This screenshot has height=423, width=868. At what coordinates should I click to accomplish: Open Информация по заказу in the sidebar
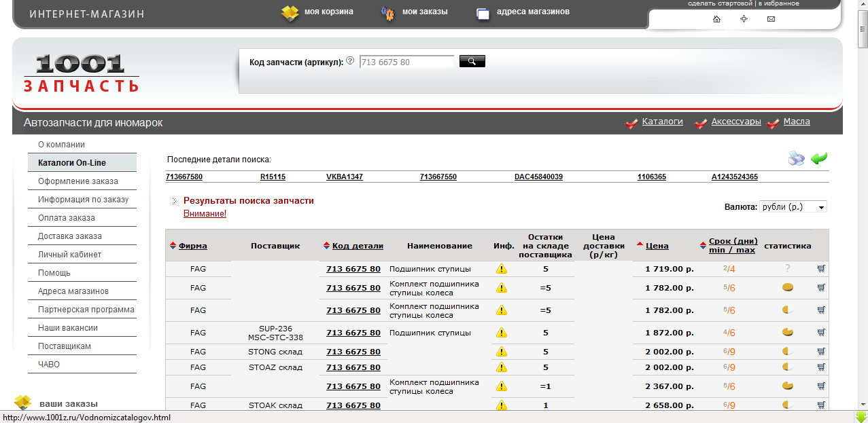click(83, 200)
